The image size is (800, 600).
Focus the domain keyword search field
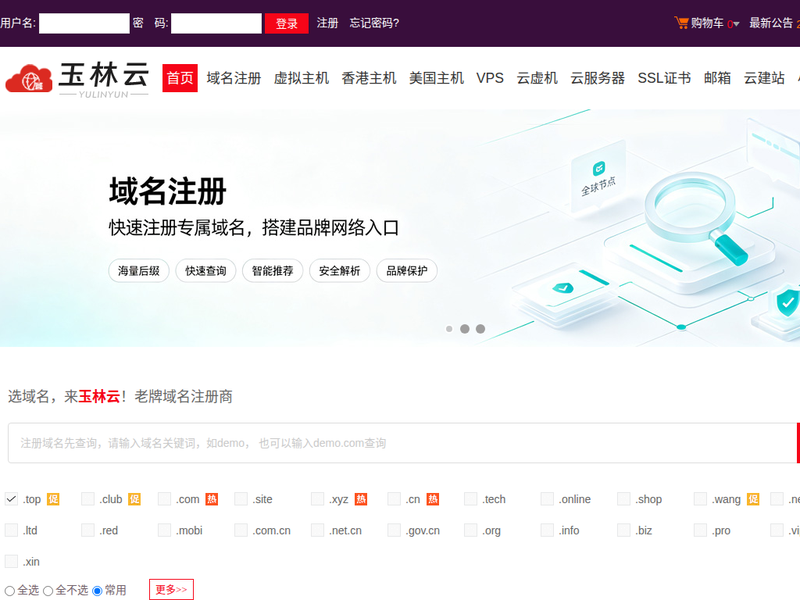(402, 443)
